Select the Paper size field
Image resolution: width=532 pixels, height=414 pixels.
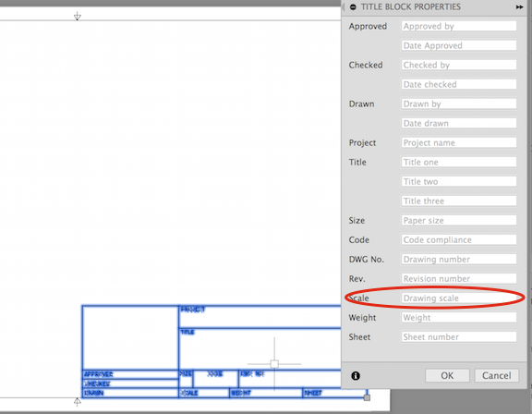pyautogui.click(x=459, y=220)
